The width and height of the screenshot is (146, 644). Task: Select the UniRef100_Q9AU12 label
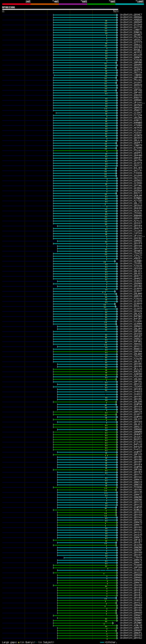tap(131, 45)
